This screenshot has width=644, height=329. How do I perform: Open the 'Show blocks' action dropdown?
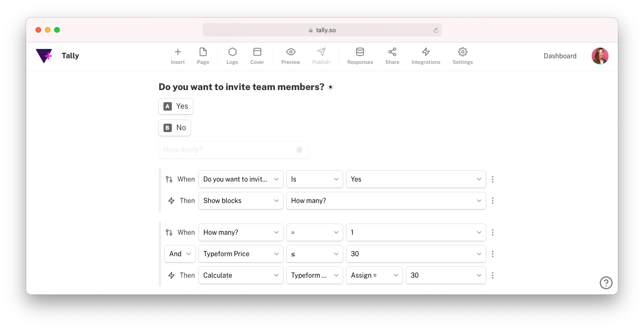(x=241, y=201)
